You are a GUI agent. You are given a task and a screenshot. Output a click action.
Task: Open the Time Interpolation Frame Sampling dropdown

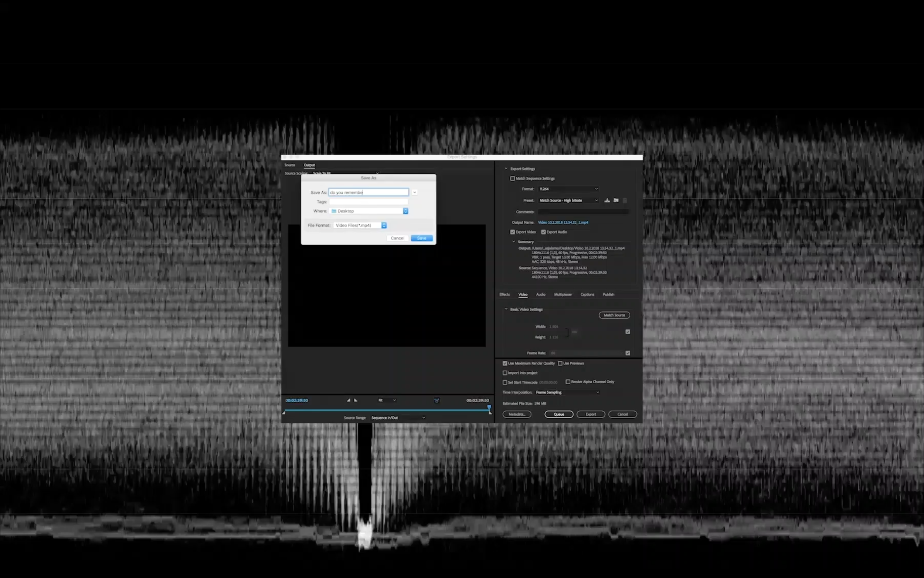point(567,392)
